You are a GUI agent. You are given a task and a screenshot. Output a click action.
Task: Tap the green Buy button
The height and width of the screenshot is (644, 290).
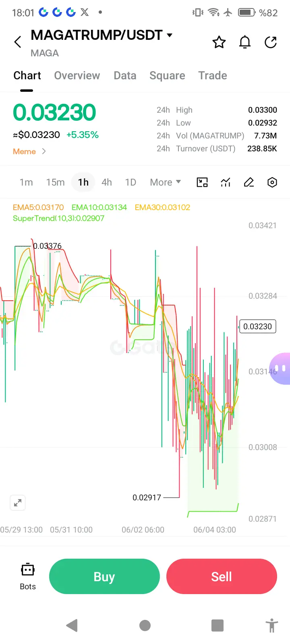tap(104, 576)
